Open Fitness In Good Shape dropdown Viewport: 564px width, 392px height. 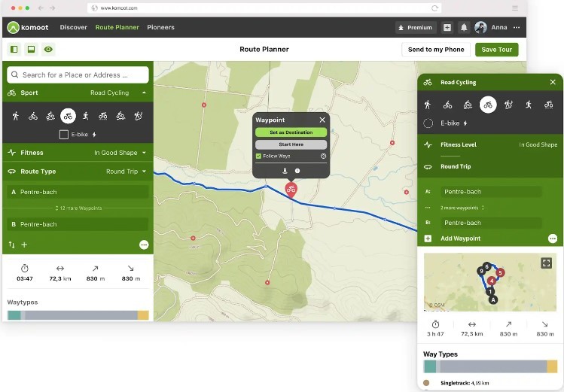(78, 153)
